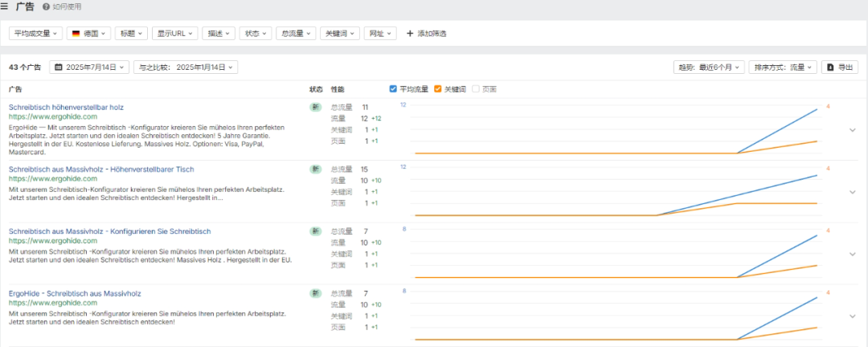
Task: Open the 趋势: 最近6个月 dropdown
Action: click(x=709, y=67)
